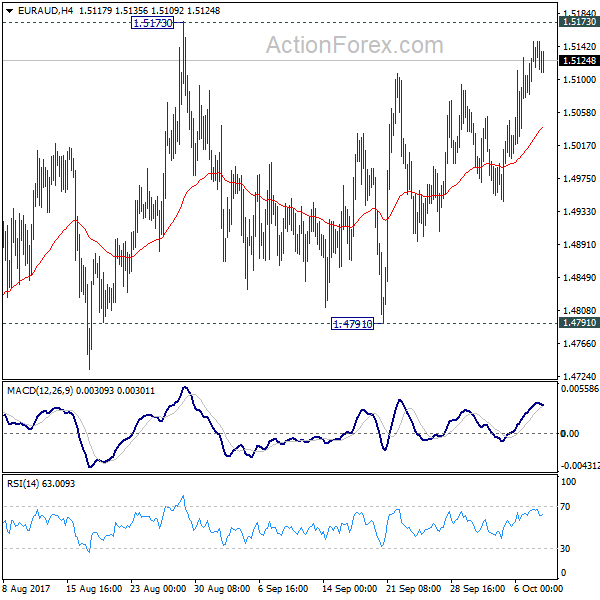Click the MACD scale value 0.005586
The image size is (600, 600).
tap(580, 389)
